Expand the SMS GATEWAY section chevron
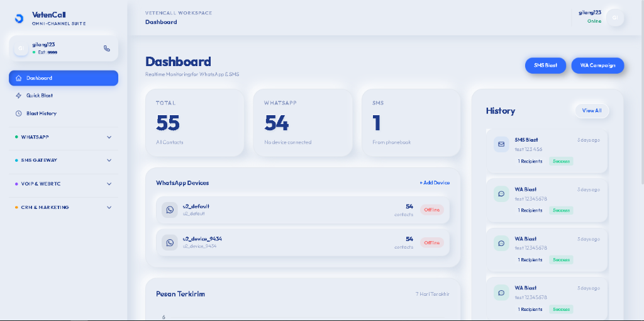This screenshot has height=321, width=644. tap(109, 160)
